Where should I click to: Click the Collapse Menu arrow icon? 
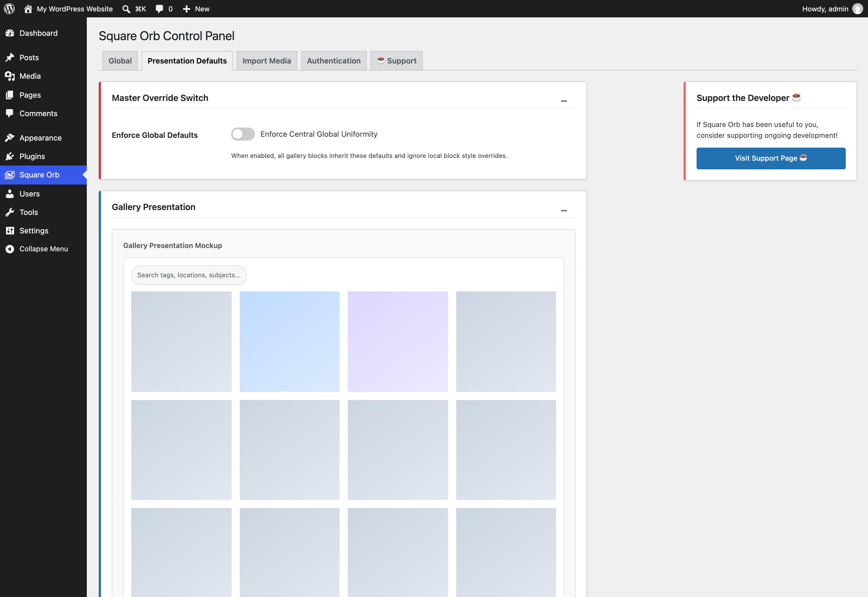(x=10, y=249)
